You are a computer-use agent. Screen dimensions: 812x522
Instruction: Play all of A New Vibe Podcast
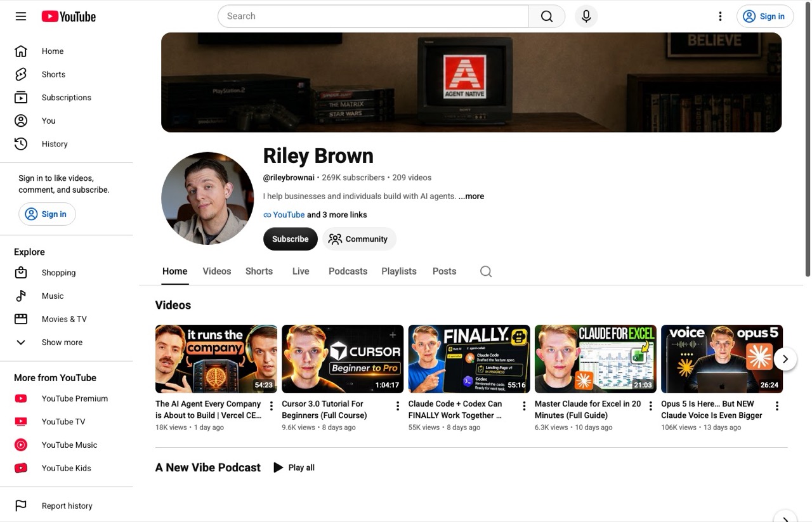(x=294, y=467)
